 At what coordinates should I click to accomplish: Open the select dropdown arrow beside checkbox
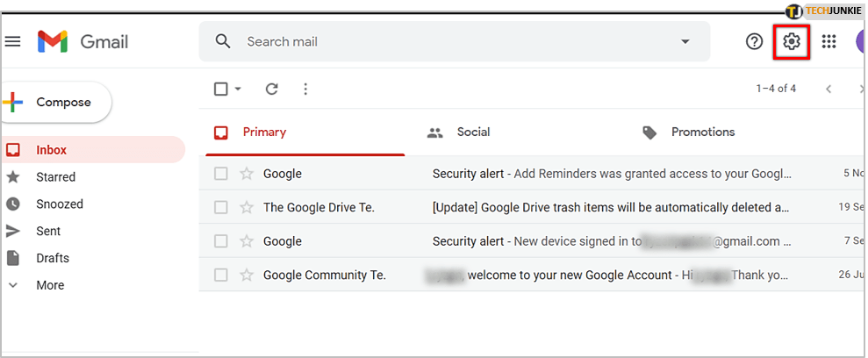[x=238, y=89]
